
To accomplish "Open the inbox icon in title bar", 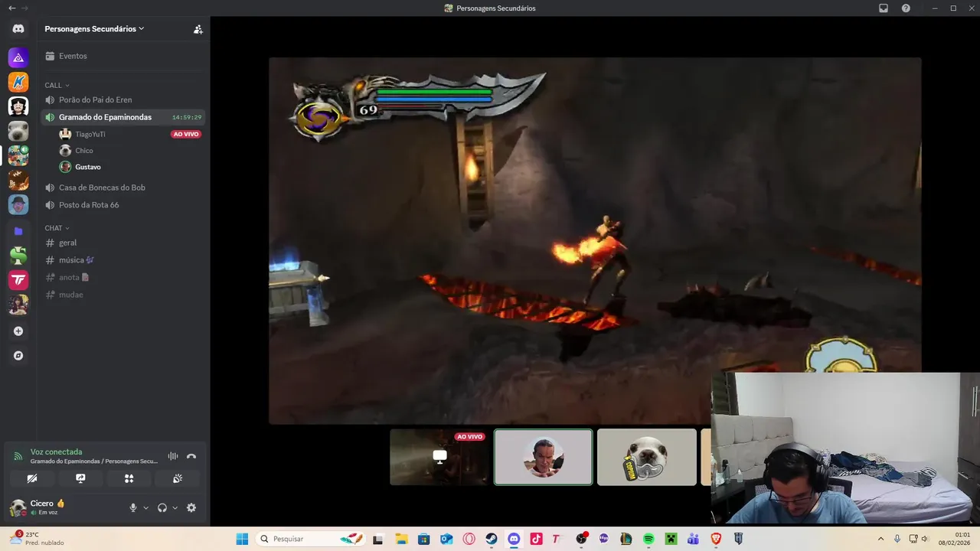I will (883, 8).
